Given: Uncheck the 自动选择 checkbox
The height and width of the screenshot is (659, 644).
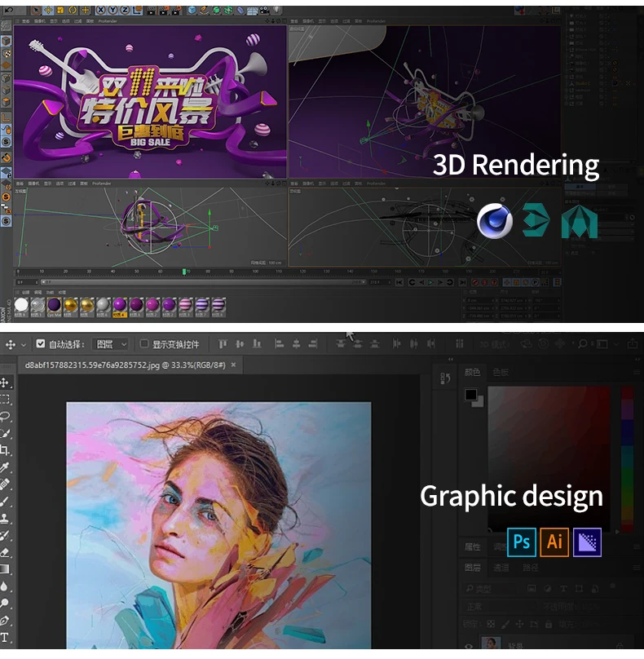Looking at the screenshot, I should click(40, 344).
